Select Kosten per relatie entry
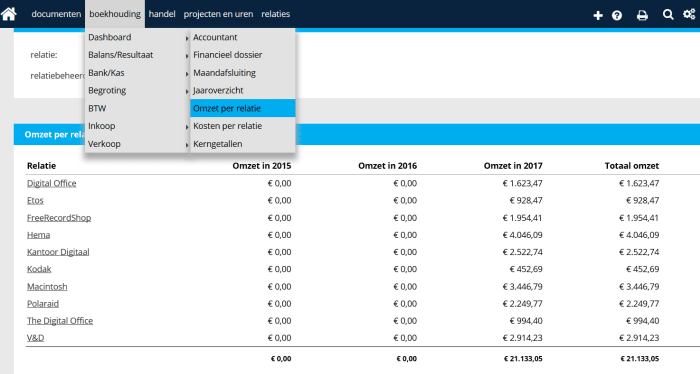The width and height of the screenshot is (700, 374). (243, 126)
